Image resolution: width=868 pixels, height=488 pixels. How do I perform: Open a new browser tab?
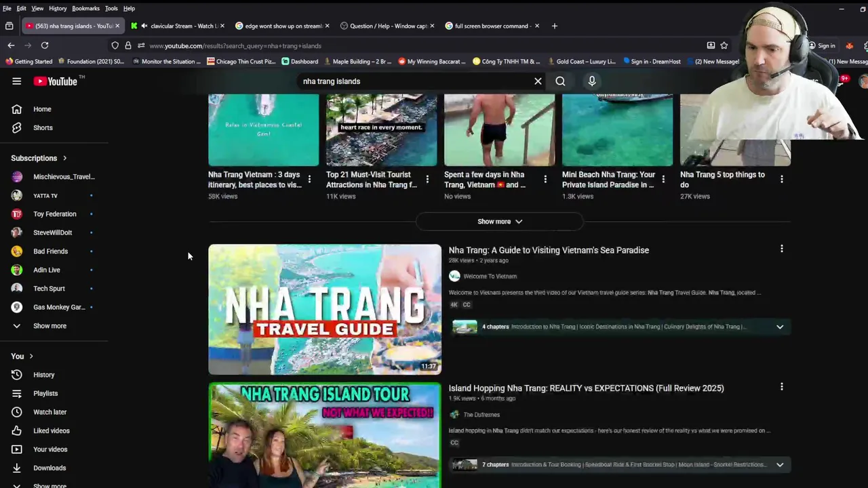click(x=554, y=26)
